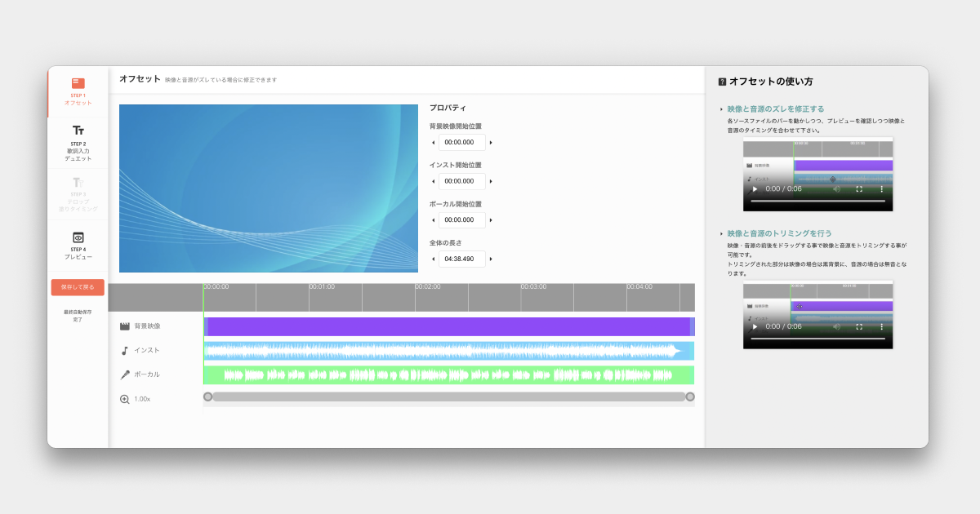Click the timeline zoom slider right handle

coord(690,397)
